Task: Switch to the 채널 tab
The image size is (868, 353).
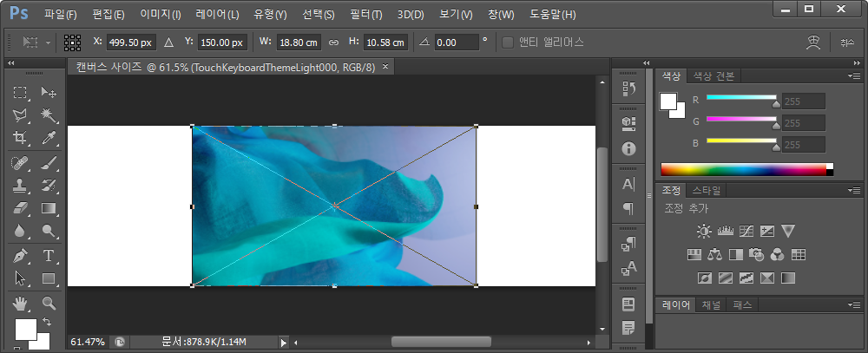Action: 712,305
